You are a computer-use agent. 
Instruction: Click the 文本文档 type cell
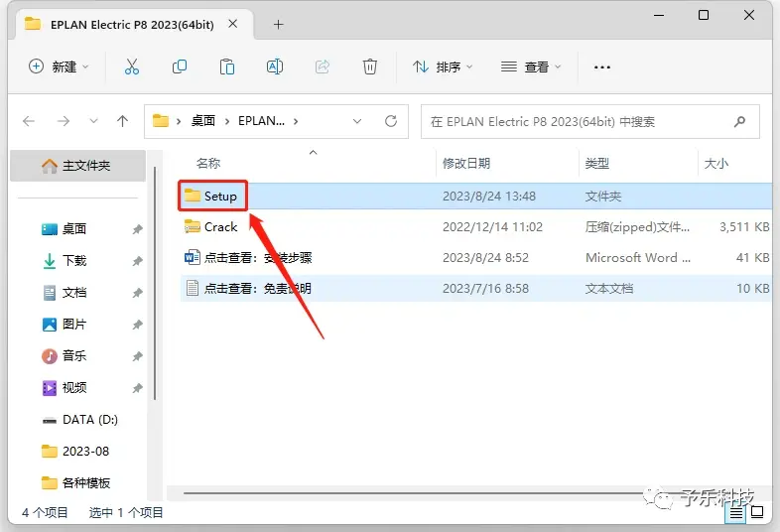pyautogui.click(x=609, y=289)
